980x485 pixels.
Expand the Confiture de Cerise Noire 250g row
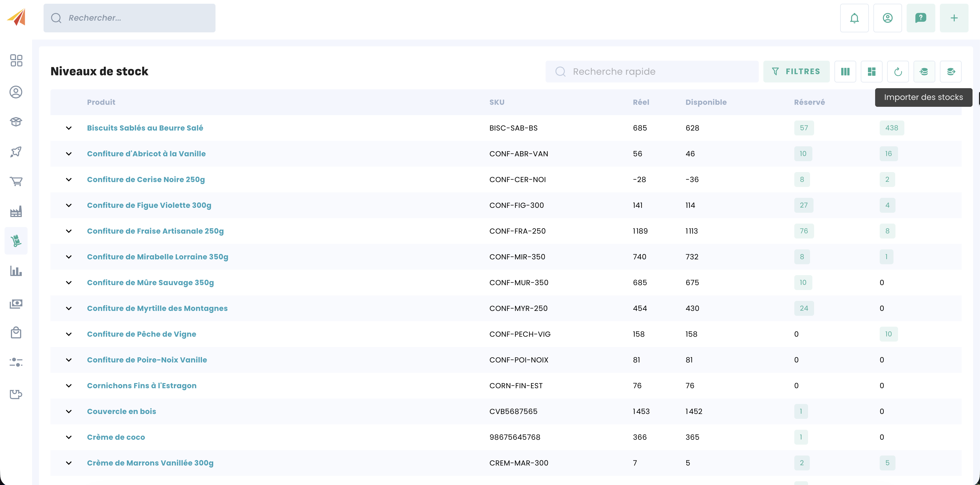click(x=69, y=180)
